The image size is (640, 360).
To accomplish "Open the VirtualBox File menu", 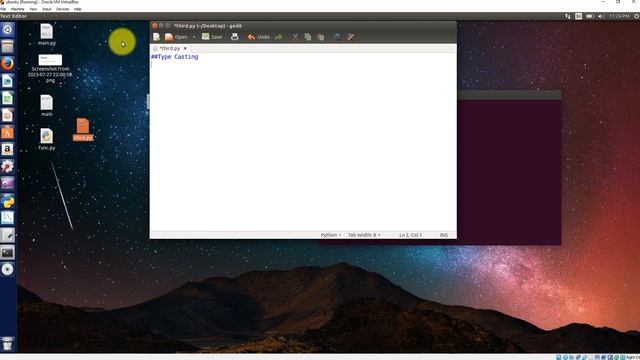I will (3, 9).
